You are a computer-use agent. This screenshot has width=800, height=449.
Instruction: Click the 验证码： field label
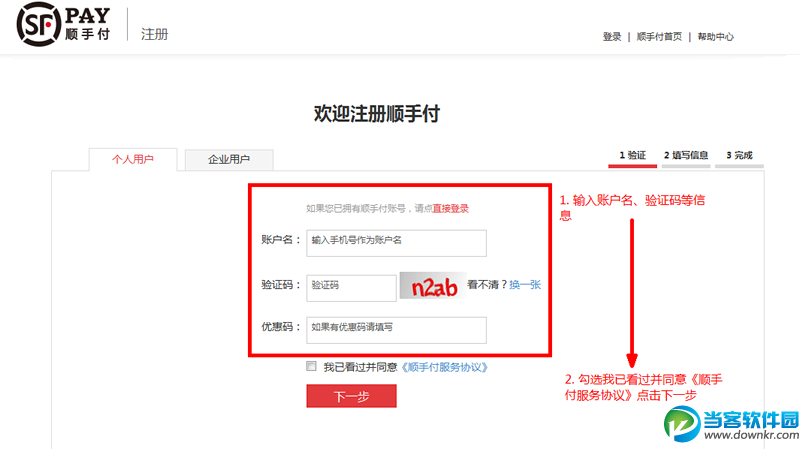[x=281, y=285]
